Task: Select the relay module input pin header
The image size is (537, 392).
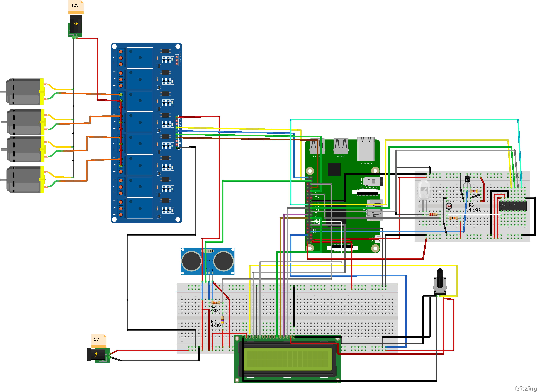Action: coord(177,132)
